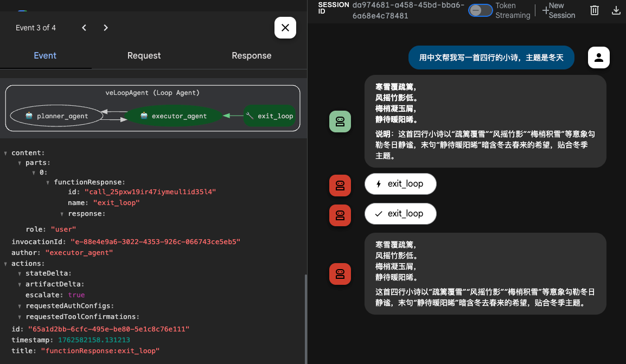Select the executor_agent node in the loop graph
Screen dimensions: 626x364
[175, 116]
